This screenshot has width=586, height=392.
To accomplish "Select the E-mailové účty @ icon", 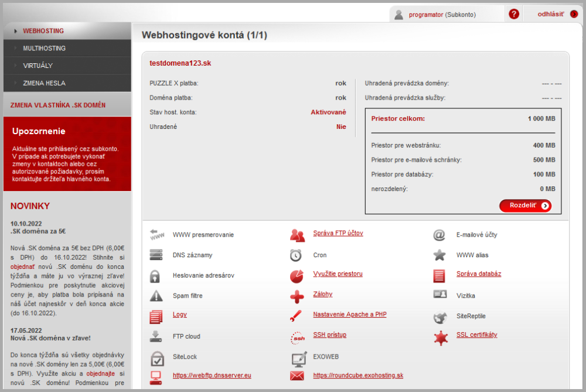I will pyautogui.click(x=439, y=235).
